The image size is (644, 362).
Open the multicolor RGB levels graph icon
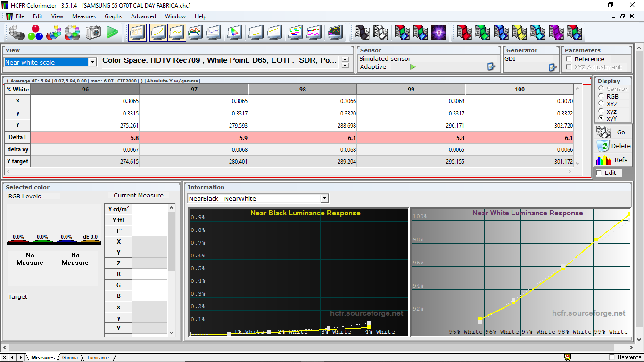tap(195, 33)
